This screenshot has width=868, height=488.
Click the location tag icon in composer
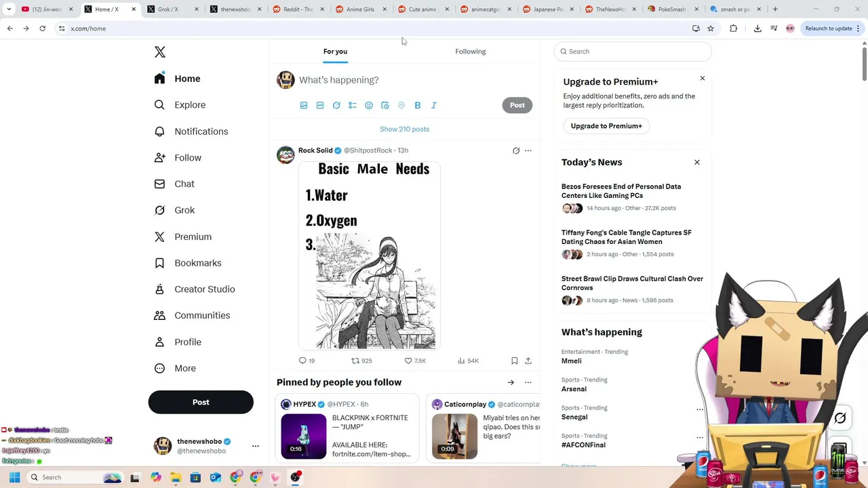coord(401,105)
